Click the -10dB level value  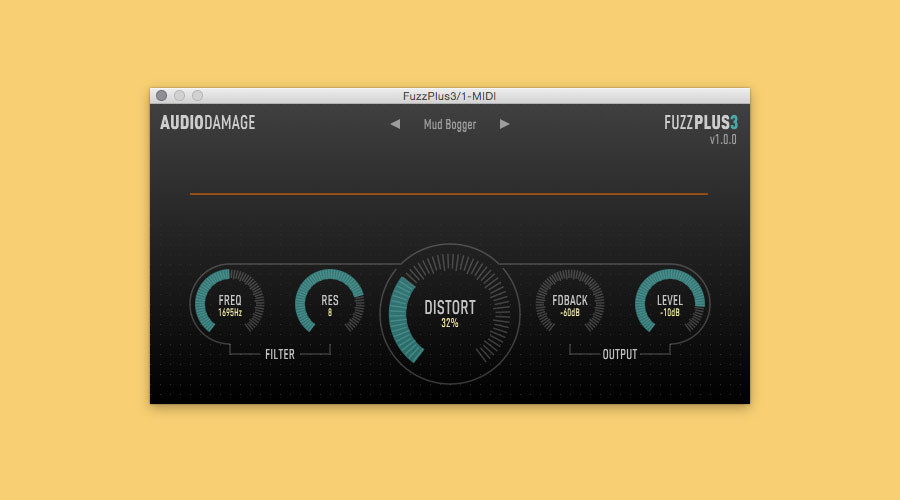[x=669, y=313]
